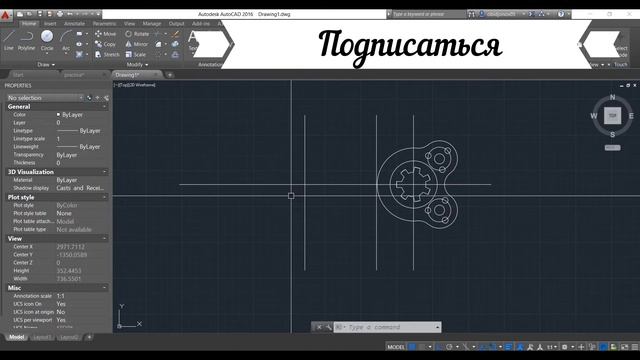Open the Insert ribbon tab
The width and height of the screenshot is (640, 360).
click(50, 24)
